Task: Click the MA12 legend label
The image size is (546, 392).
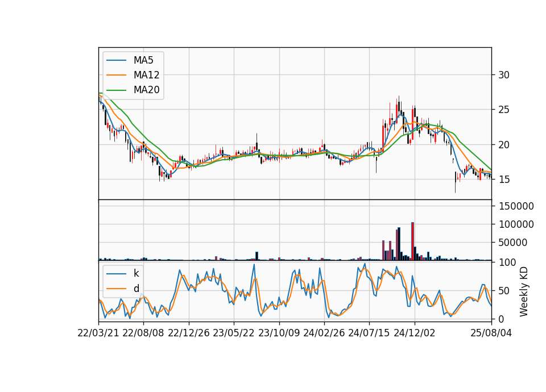Action: pos(146,75)
